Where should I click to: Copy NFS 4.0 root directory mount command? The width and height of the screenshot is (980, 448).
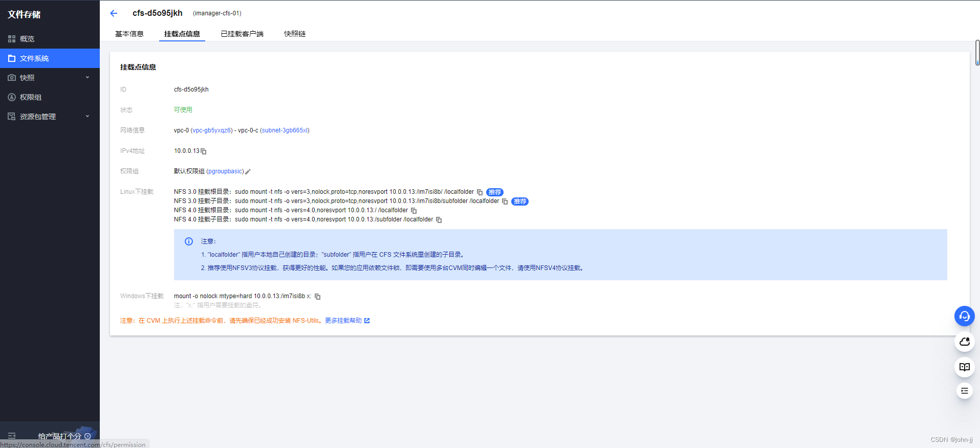414,211
